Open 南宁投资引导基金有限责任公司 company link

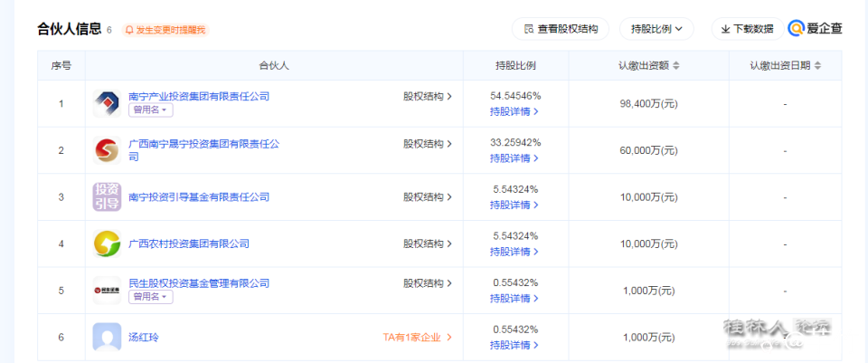pos(199,196)
